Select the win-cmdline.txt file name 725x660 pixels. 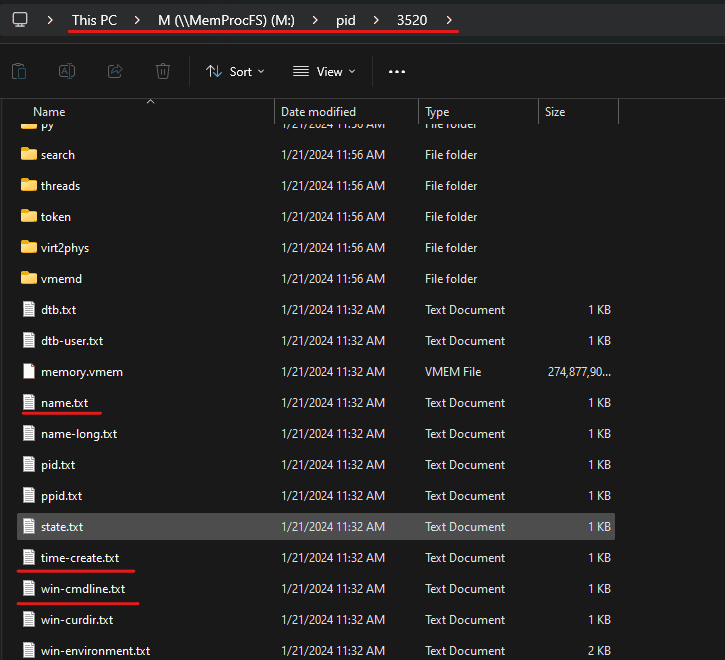click(x=83, y=589)
